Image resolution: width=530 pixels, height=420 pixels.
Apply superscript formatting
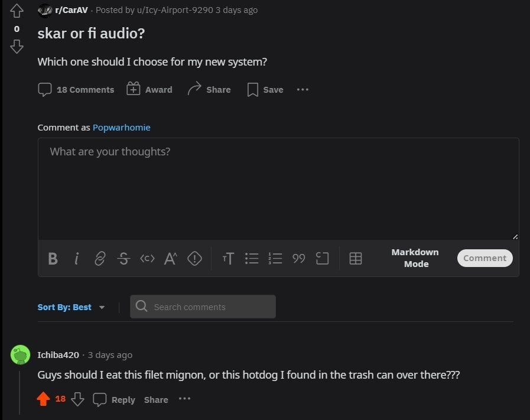coord(171,258)
